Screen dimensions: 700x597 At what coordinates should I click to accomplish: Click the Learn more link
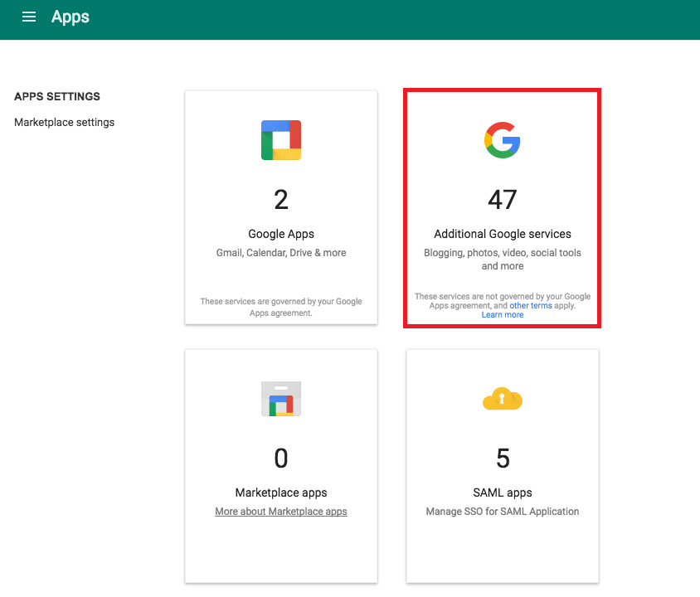click(x=502, y=314)
